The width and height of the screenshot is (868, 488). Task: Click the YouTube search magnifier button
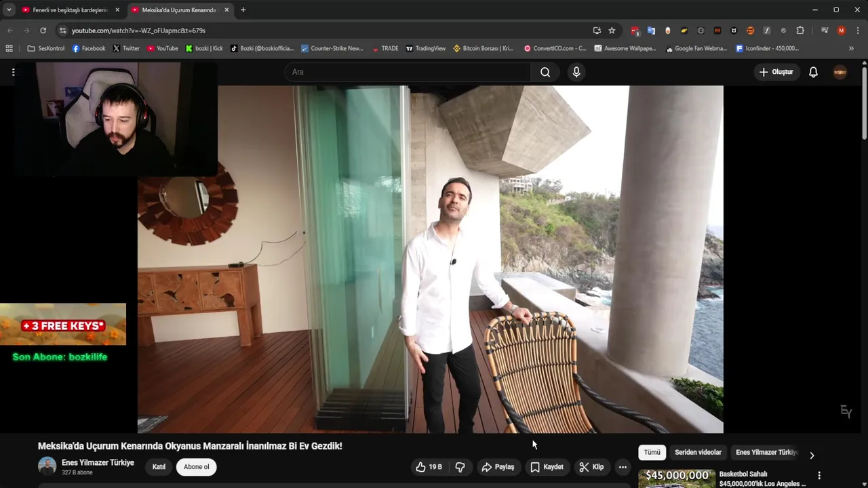coord(545,72)
